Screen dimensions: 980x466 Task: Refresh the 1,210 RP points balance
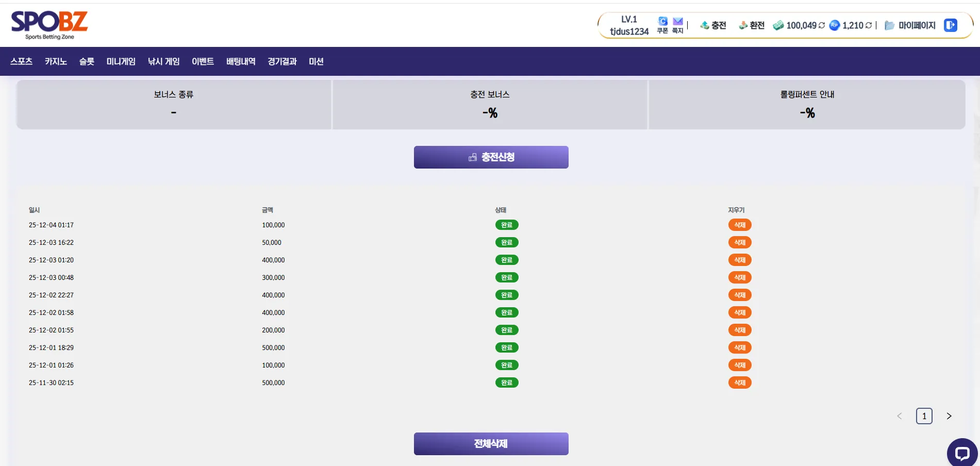click(869, 25)
